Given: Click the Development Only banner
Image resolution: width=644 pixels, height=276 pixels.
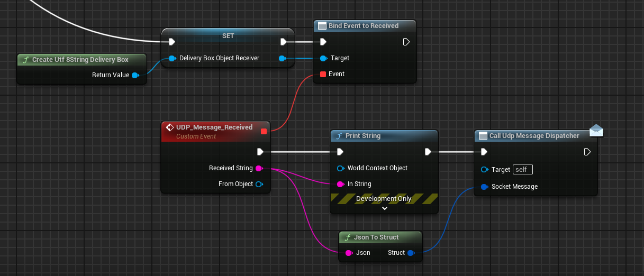Looking at the screenshot, I should (x=384, y=199).
